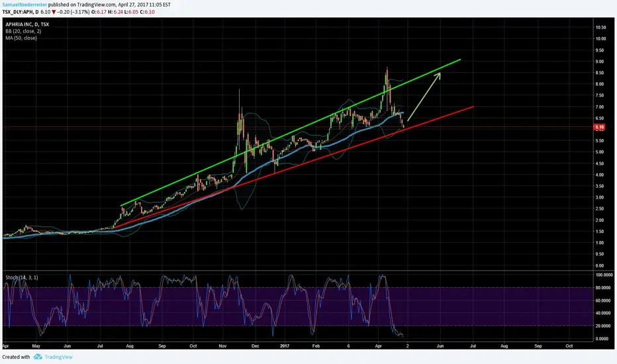
Task: Click the L:6.05 low price value
Action: coord(131,12)
